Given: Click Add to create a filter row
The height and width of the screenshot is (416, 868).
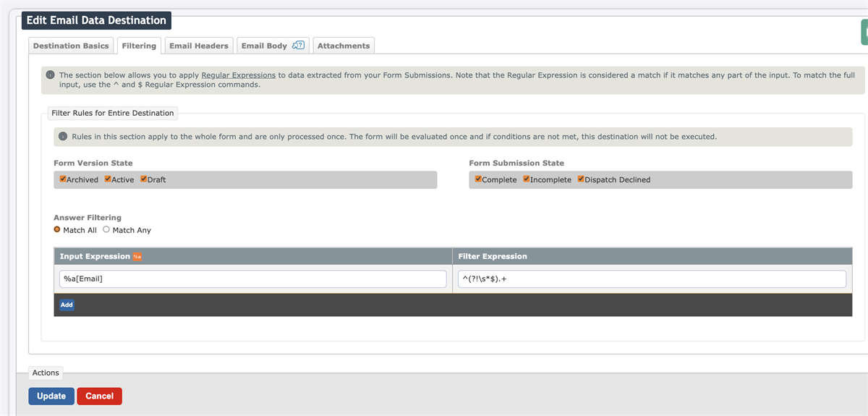Looking at the screenshot, I should (x=67, y=305).
